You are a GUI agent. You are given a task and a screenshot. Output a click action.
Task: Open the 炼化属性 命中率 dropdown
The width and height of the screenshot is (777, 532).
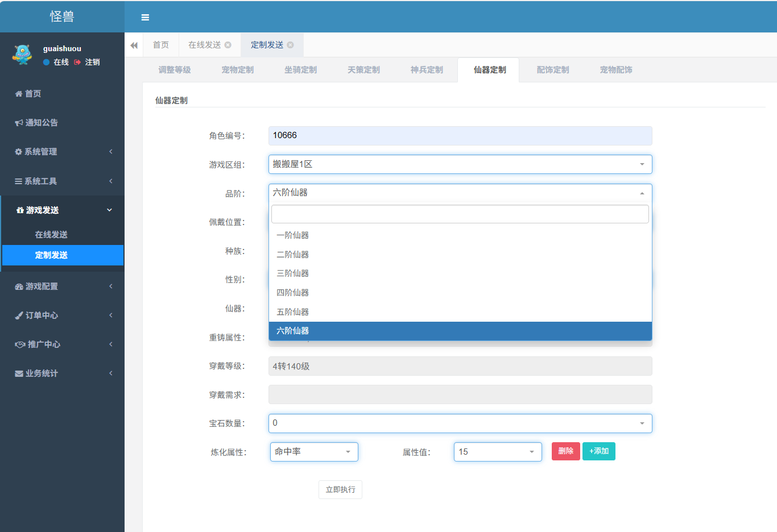(x=313, y=452)
